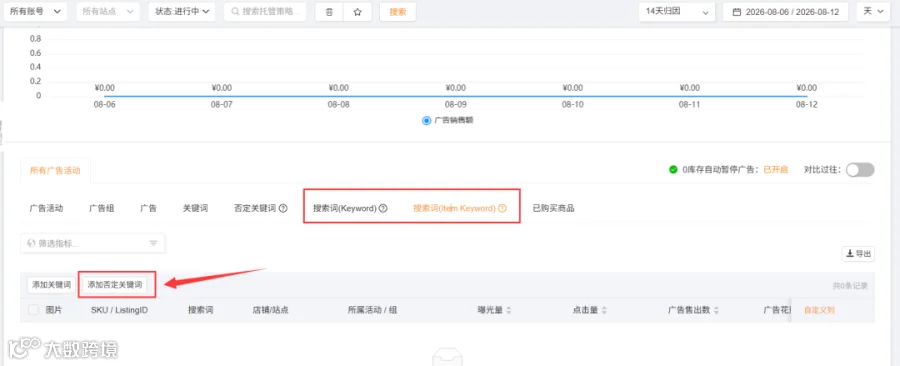Switch to the 关键词 sub-tab
Viewport: 900px width, 366px height.
[195, 208]
